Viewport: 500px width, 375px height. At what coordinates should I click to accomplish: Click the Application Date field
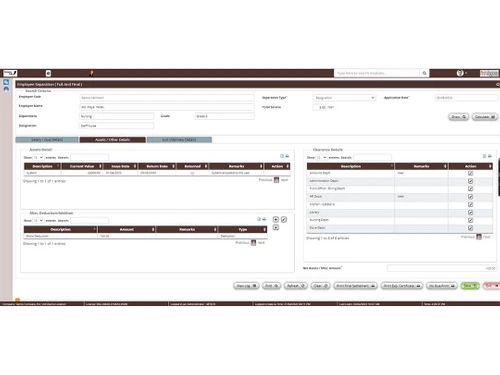(466, 98)
